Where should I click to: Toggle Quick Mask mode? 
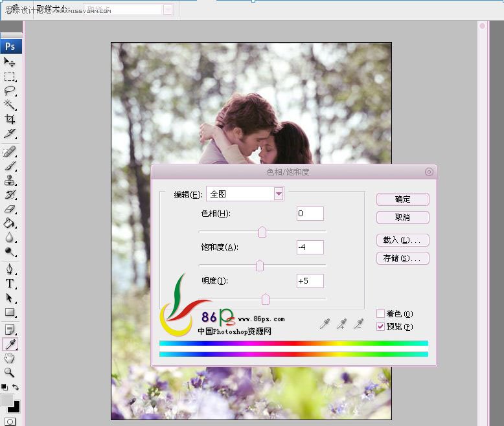click(x=10, y=422)
